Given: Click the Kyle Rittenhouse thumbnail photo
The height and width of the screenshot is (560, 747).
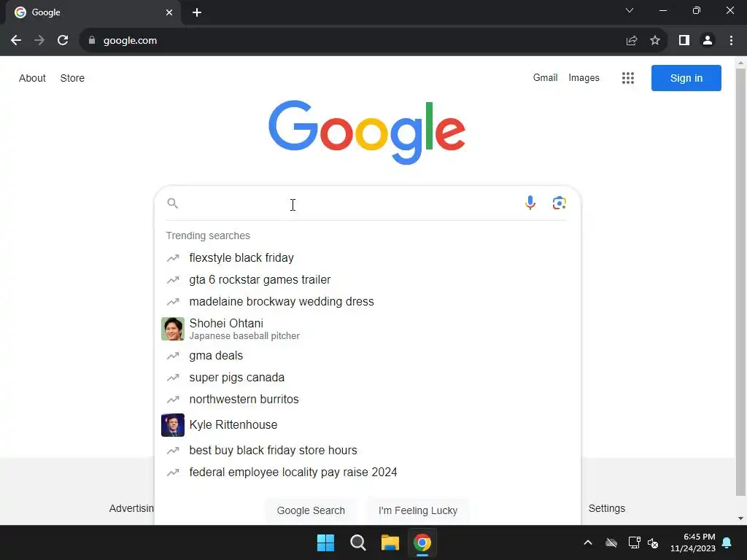Looking at the screenshot, I should tap(172, 425).
